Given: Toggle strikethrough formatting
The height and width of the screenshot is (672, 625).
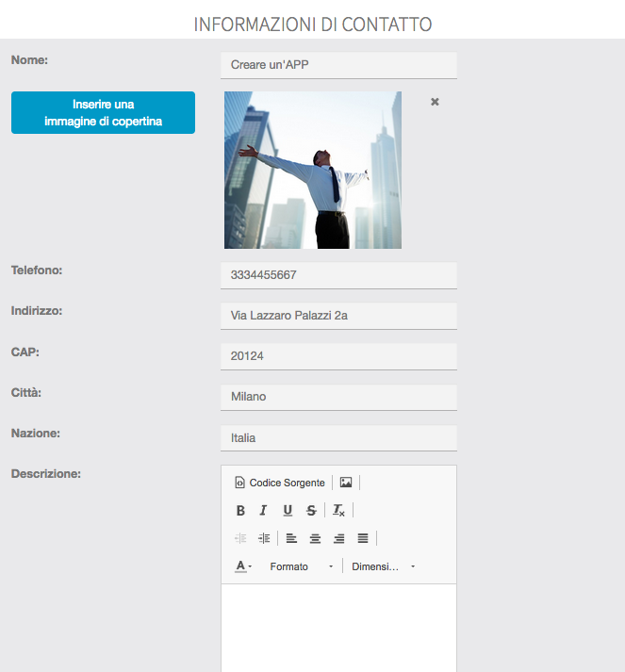Looking at the screenshot, I should tap(311, 511).
